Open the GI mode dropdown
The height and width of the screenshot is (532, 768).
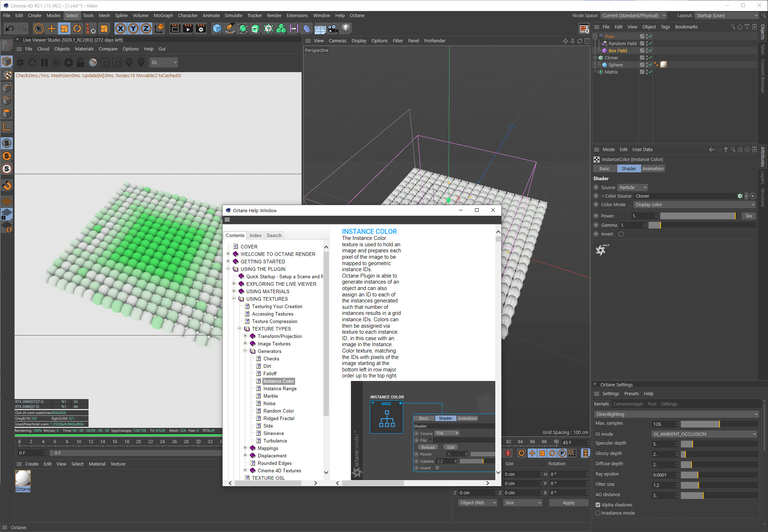pyautogui.click(x=704, y=434)
